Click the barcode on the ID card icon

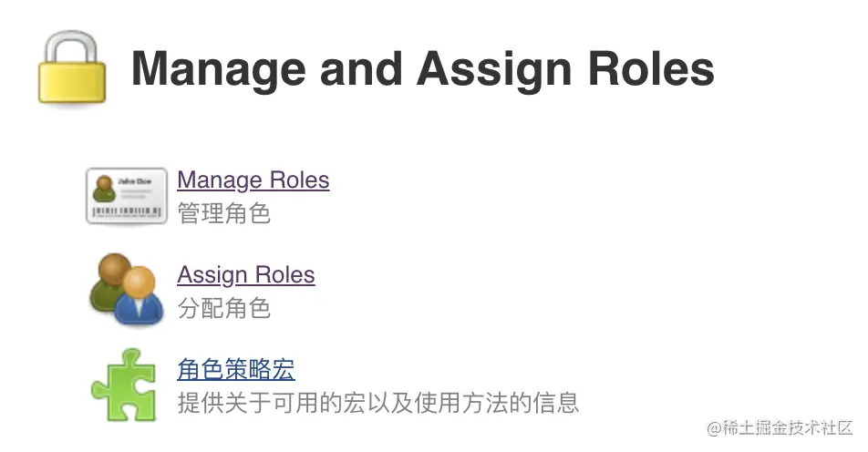127,211
